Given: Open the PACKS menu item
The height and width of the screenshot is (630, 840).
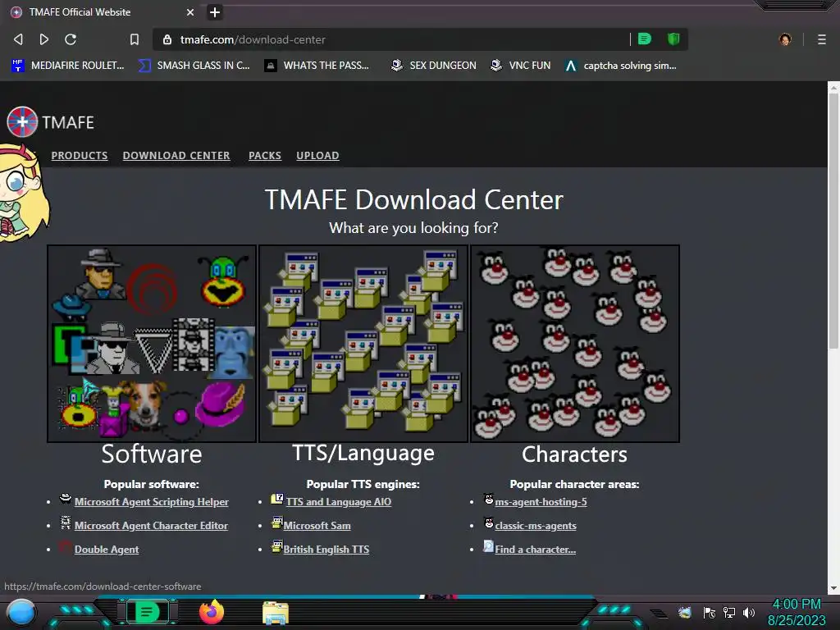Looking at the screenshot, I should click(x=265, y=155).
